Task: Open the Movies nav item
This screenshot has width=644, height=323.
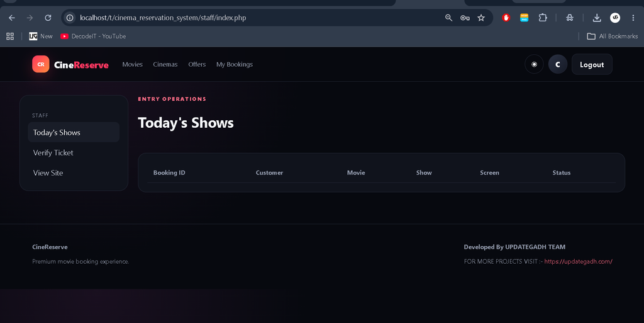Action: (x=132, y=64)
